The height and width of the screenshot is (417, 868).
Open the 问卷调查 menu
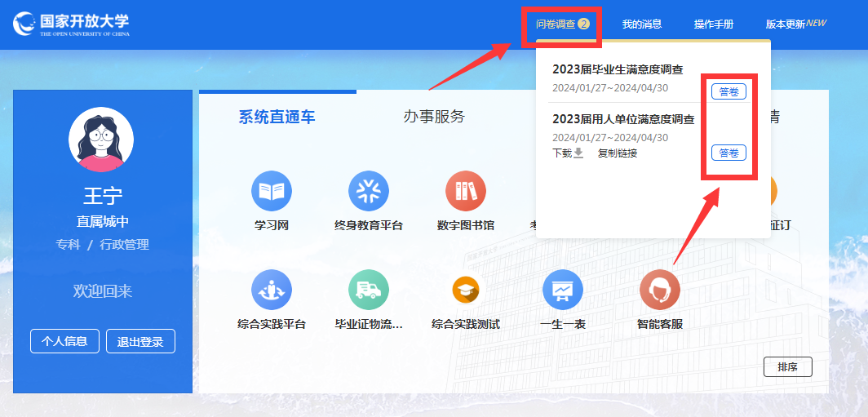[x=562, y=24]
